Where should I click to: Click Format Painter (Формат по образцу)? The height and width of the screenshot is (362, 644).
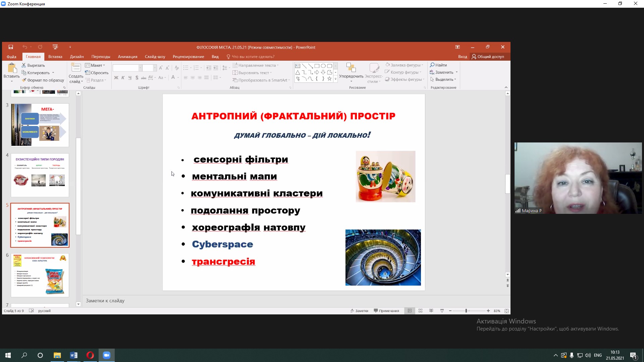43,80
